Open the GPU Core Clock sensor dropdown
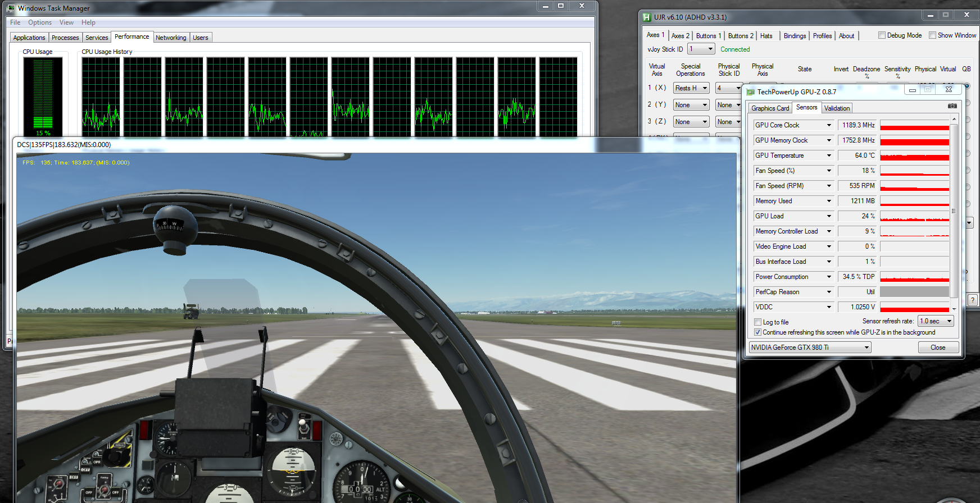Viewport: 980px width, 503px height. (829, 125)
